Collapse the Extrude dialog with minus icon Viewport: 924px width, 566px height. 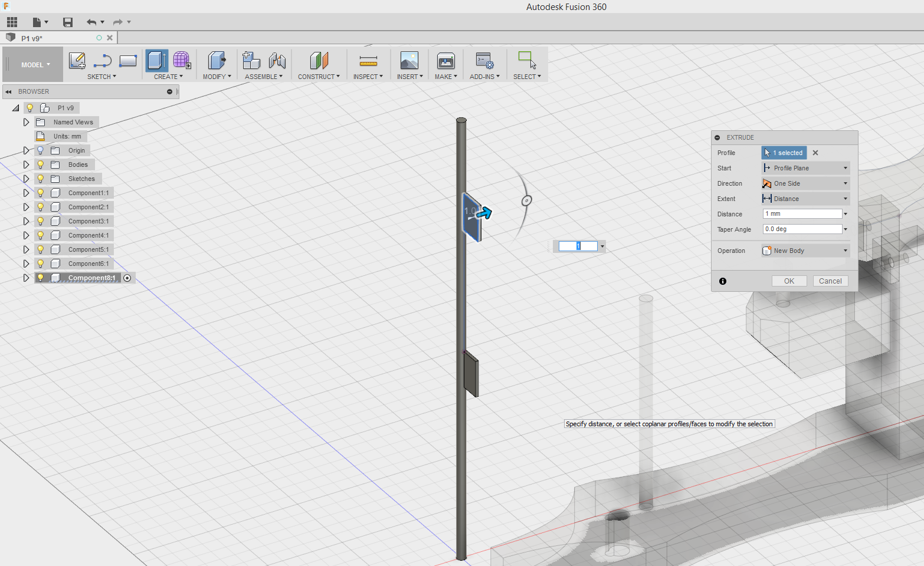point(717,137)
